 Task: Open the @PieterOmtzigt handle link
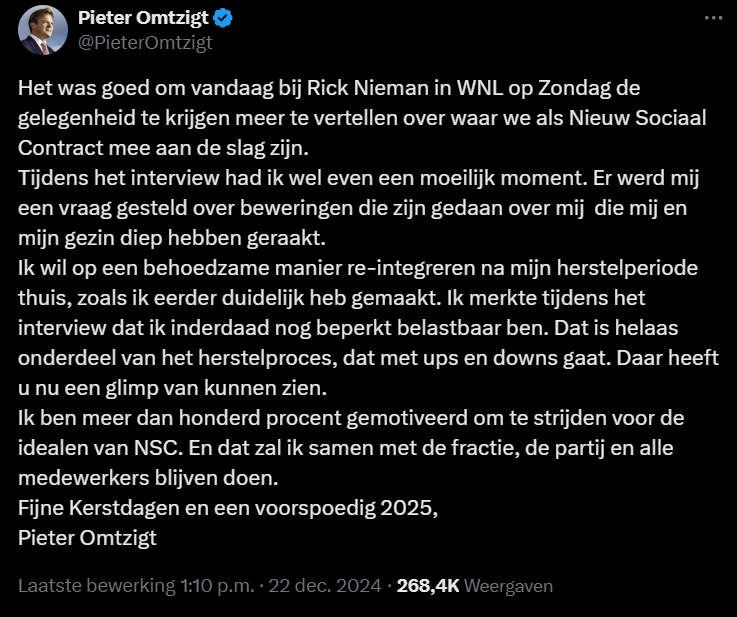(x=145, y=43)
